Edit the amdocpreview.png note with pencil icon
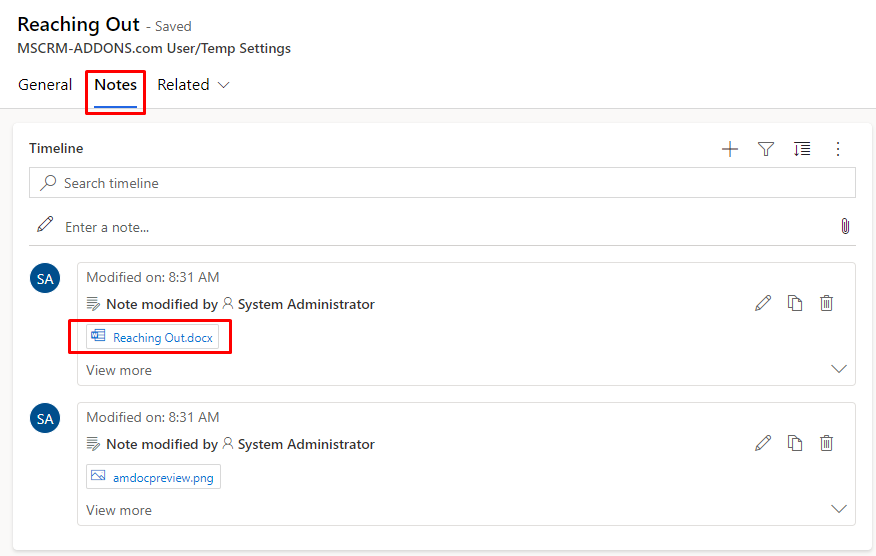Viewport: 876px width, 556px height. (763, 443)
